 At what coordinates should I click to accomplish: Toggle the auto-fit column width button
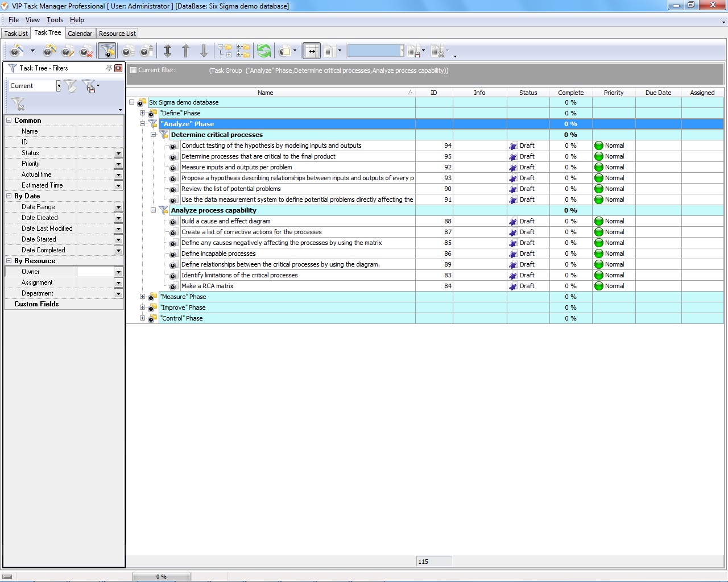[311, 52]
